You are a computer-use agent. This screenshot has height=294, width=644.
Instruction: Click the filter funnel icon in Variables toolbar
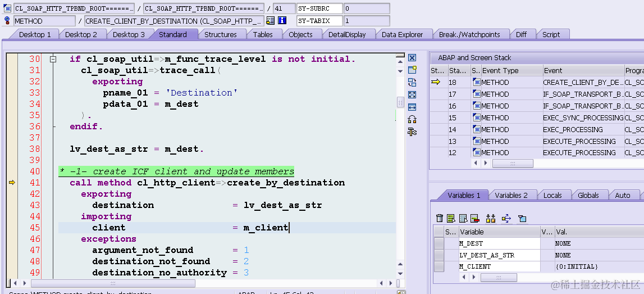522,218
